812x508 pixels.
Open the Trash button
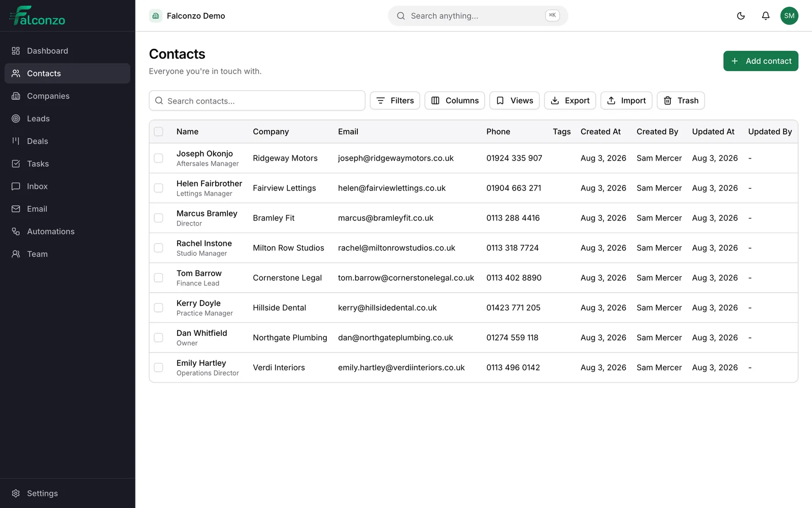[681, 101]
